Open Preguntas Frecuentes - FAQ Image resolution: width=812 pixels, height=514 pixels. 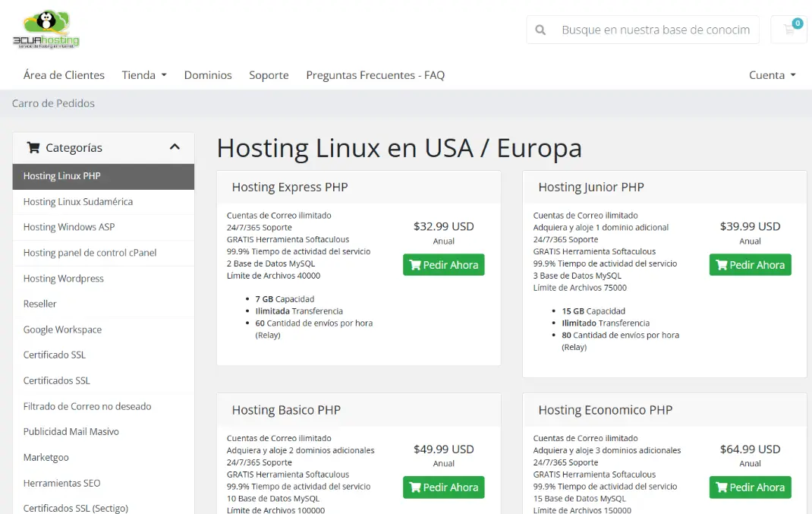375,75
